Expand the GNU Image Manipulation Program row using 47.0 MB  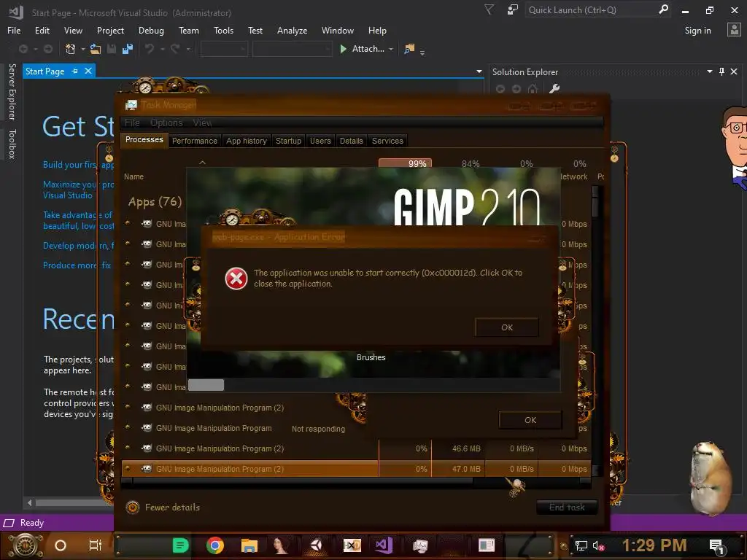[x=128, y=468]
